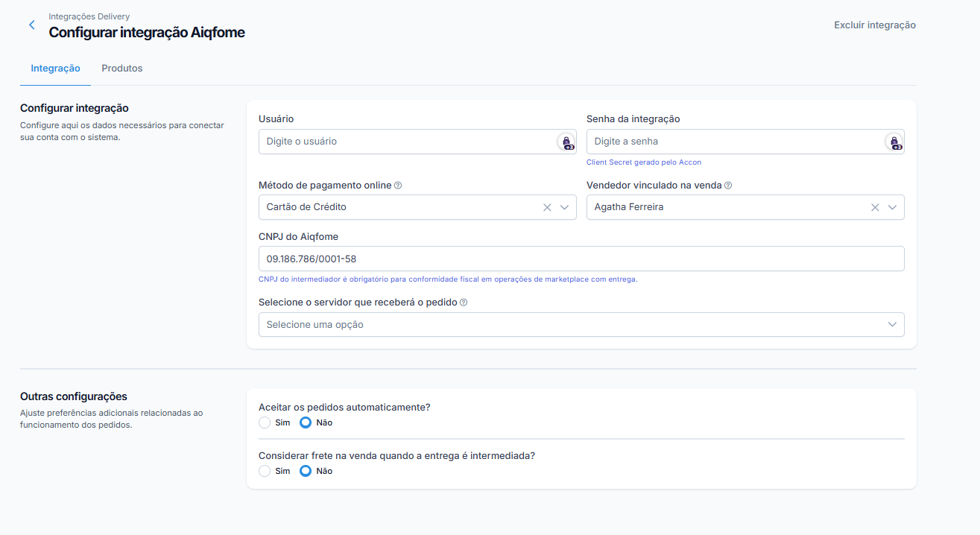Open the Selecione uma opção server dropdown
The height and width of the screenshot is (535, 980).
(581, 325)
